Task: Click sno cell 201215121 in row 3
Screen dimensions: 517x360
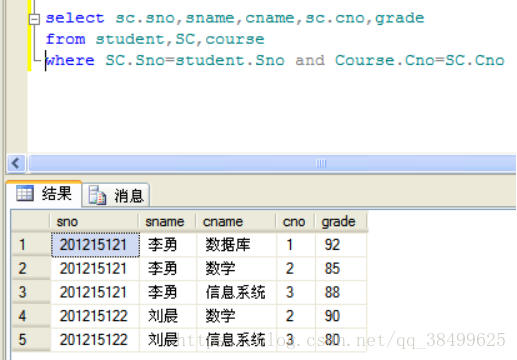Action: tap(95, 292)
